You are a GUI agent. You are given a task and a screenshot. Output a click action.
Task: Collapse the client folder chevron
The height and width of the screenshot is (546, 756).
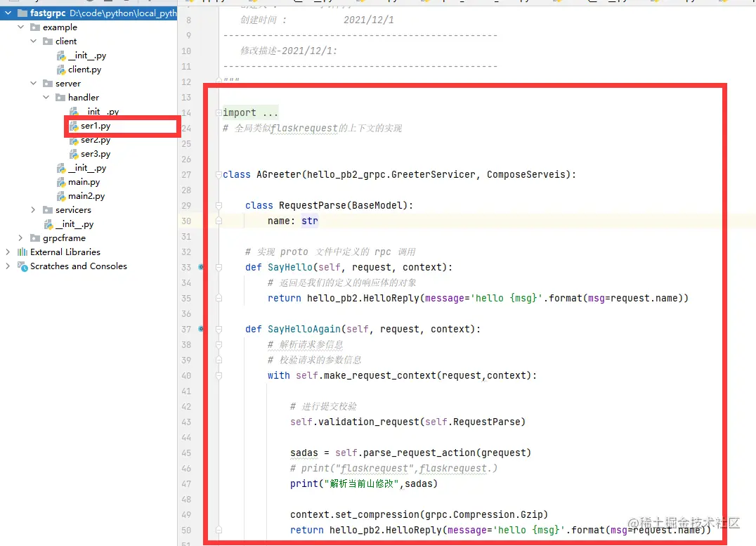(x=33, y=41)
